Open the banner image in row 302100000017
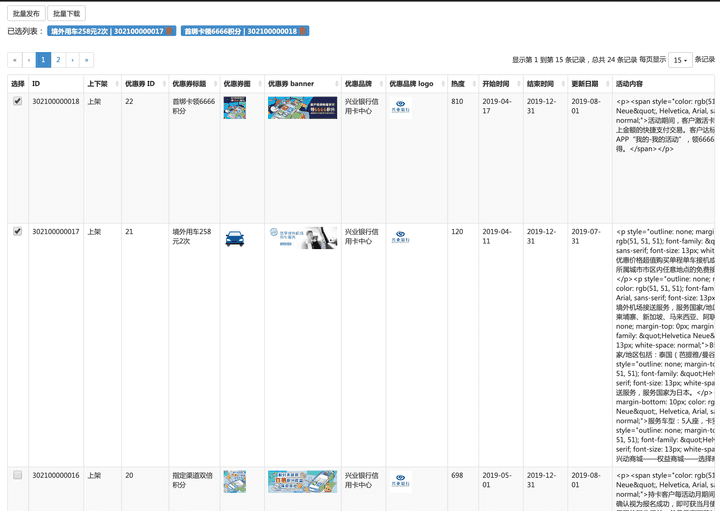The width and height of the screenshot is (720, 511). click(x=302, y=238)
